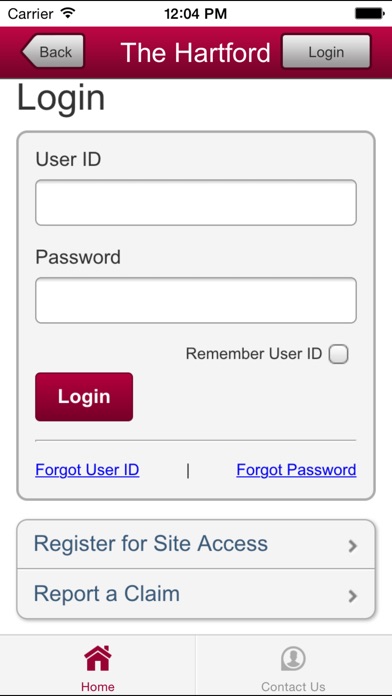Expand the Report a Claim chevron
The image size is (392, 696).
pos(353,596)
